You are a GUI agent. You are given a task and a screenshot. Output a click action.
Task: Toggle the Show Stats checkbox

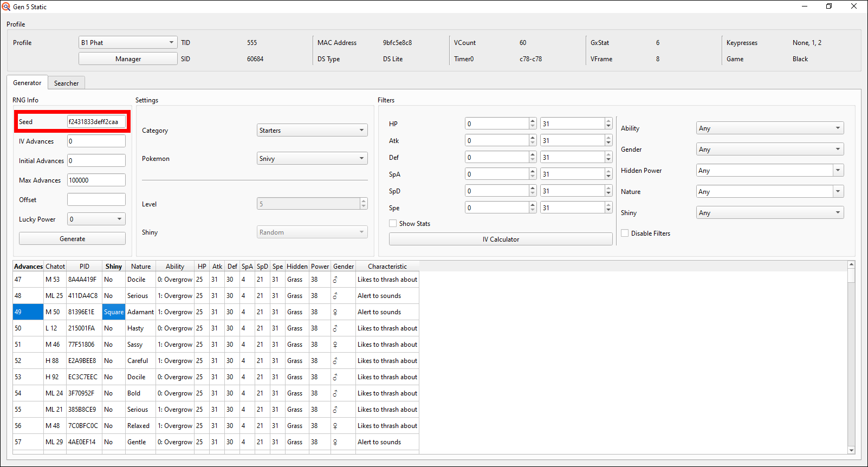393,223
